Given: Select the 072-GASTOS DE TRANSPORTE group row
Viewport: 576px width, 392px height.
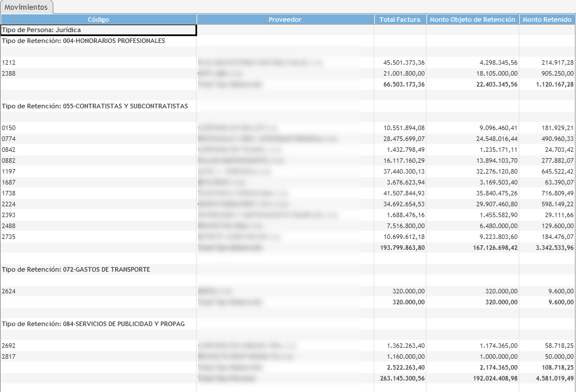Looking at the screenshot, I should tap(76, 269).
